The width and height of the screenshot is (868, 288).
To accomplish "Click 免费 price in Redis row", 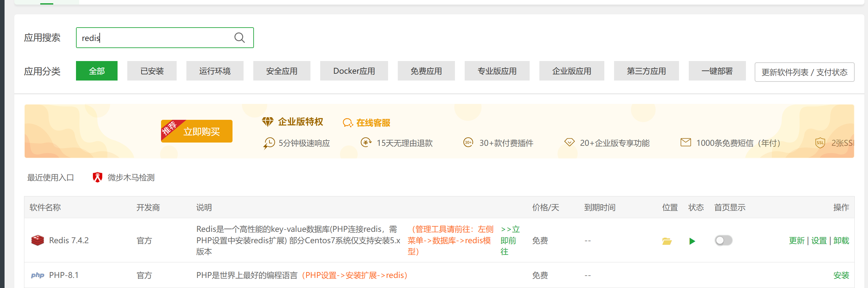I will tap(540, 241).
